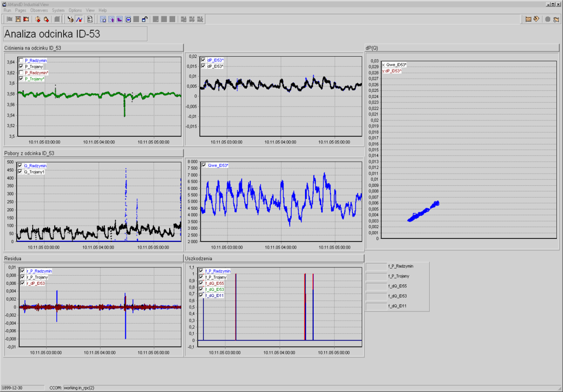Uncheck r_P_Trojany in the Residua chart

point(22,277)
